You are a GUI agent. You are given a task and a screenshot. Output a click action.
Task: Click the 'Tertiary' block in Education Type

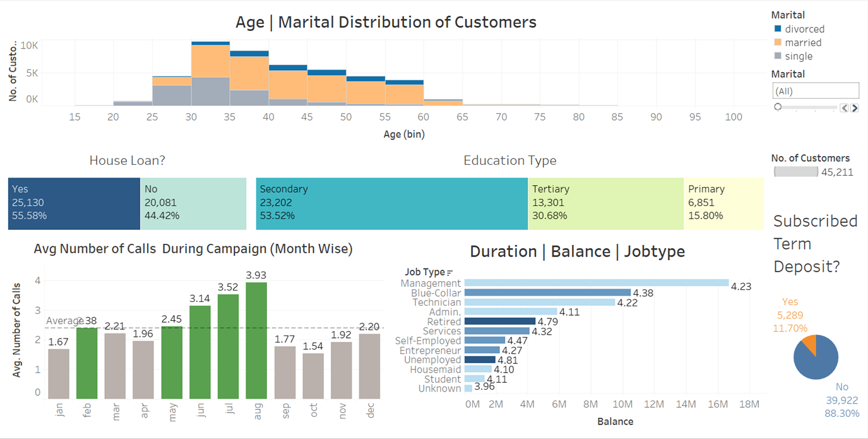point(606,201)
